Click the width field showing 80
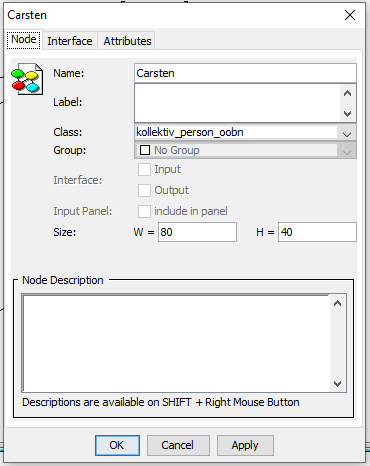The height and width of the screenshot is (466, 370). (x=197, y=232)
